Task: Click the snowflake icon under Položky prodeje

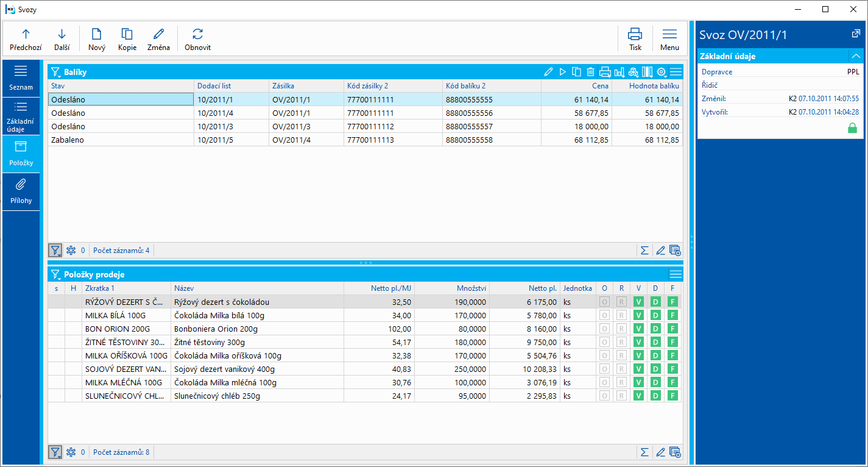Action: 71,452
